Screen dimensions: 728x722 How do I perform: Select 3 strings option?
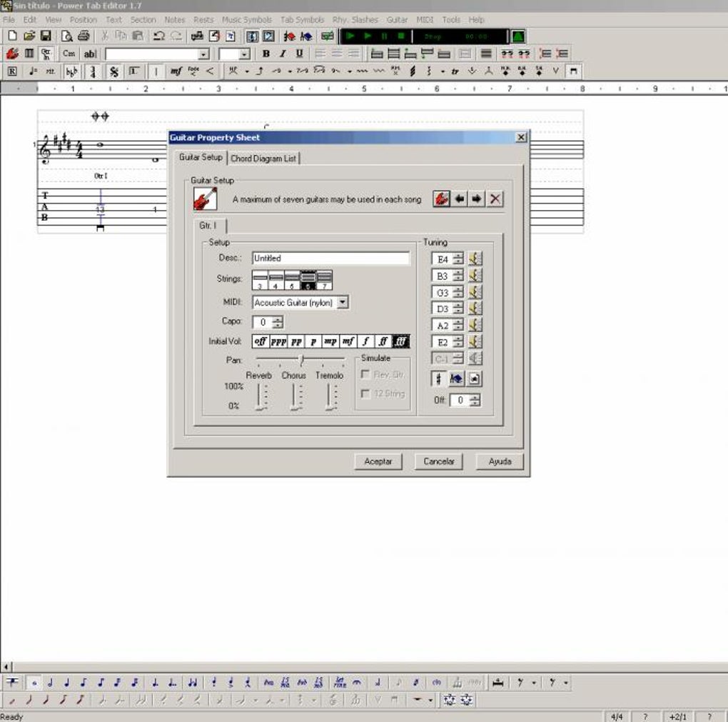tap(260, 280)
